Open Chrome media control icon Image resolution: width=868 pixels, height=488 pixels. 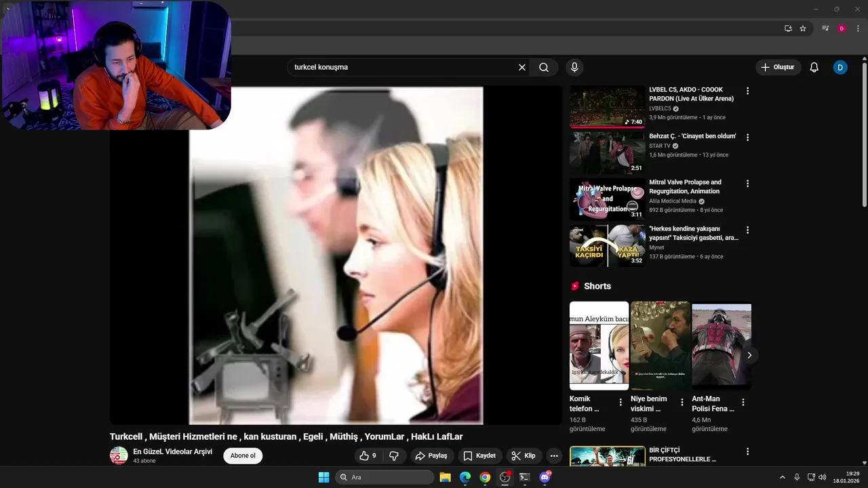pos(825,28)
